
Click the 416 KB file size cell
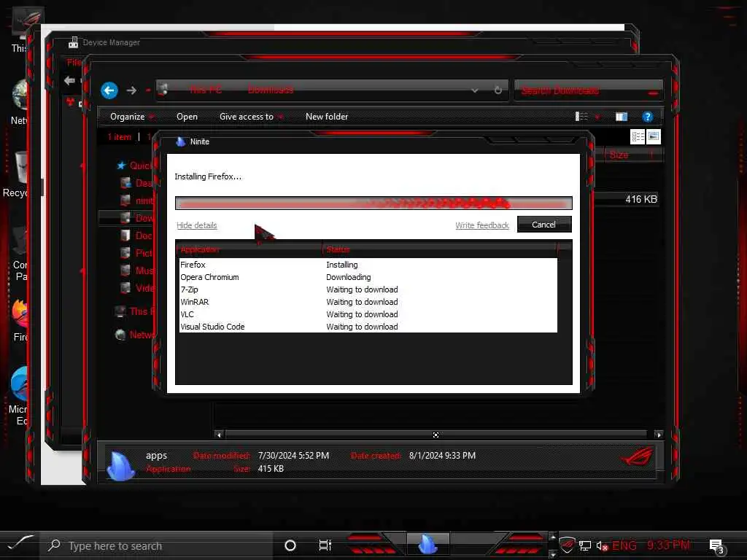(x=640, y=199)
